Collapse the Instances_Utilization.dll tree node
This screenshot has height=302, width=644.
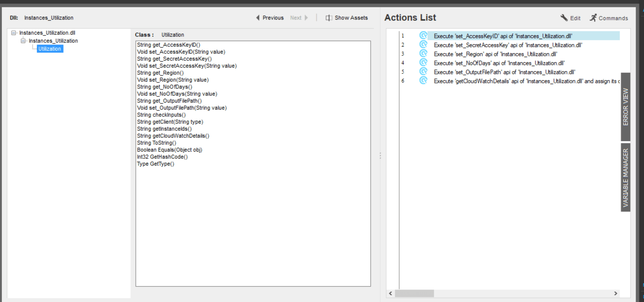[14, 33]
